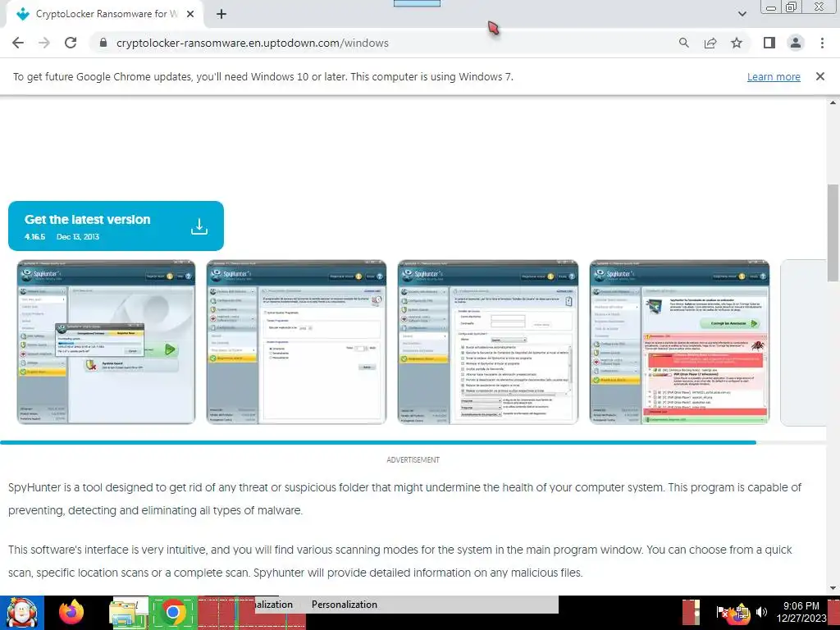The width and height of the screenshot is (840, 630).
Task: Share this page via share icon
Action: (710, 43)
